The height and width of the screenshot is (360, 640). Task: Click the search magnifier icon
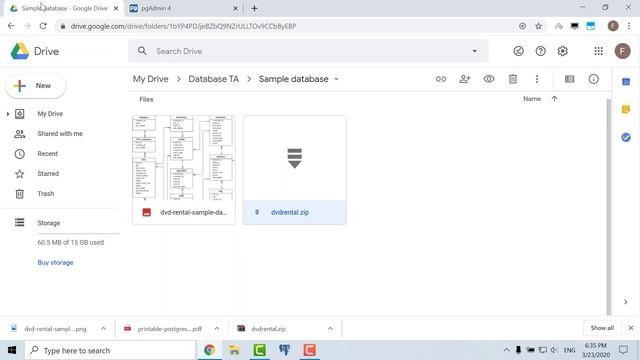[x=142, y=51]
